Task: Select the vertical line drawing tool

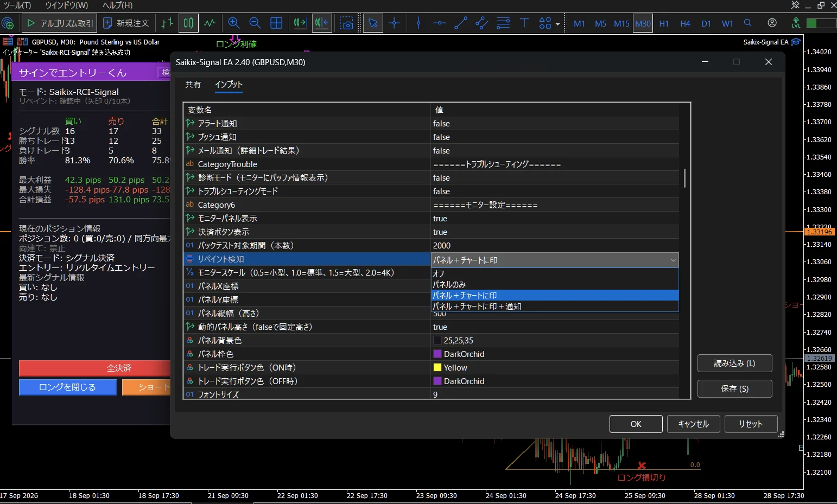Action: click(x=418, y=23)
